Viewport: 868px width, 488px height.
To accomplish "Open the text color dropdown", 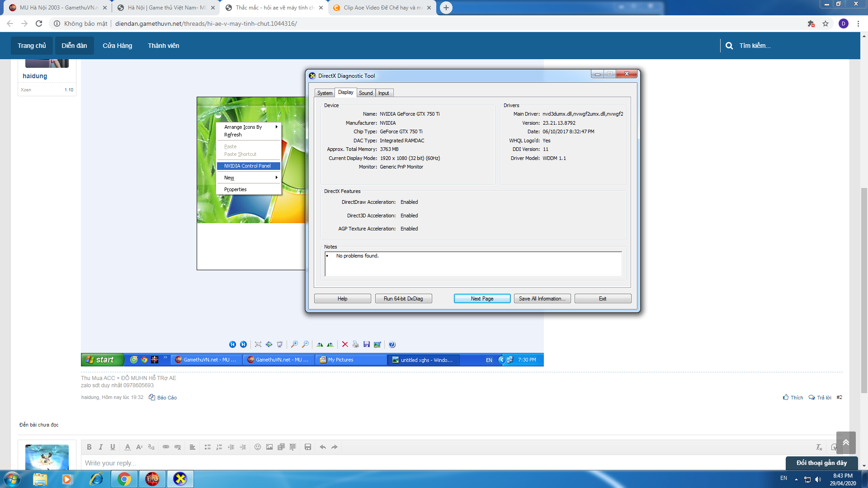I will pyautogui.click(x=127, y=447).
